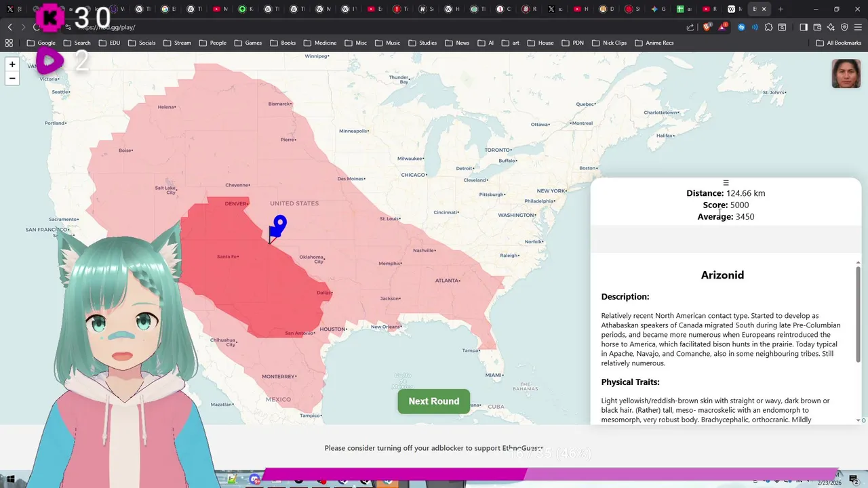
Task: Zoom out on the map
Action: coord(12,79)
